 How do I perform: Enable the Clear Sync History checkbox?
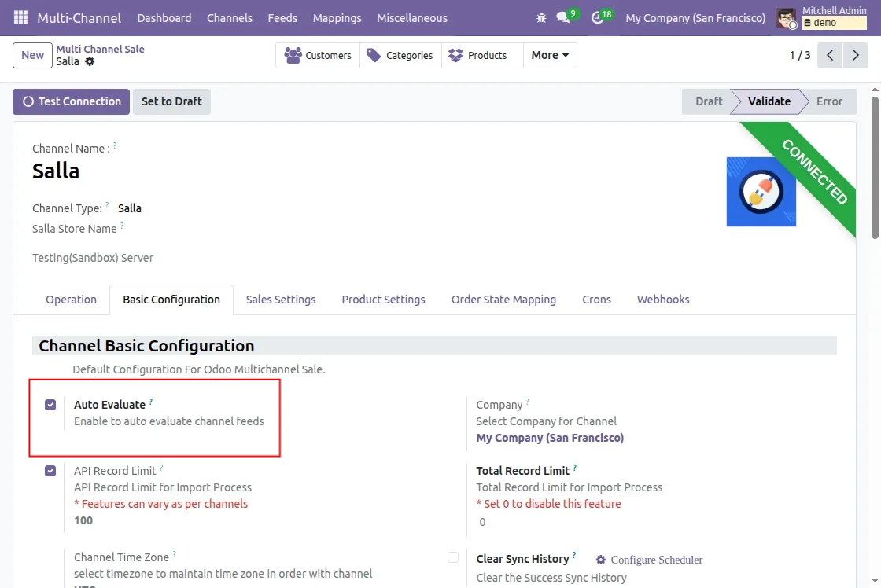pyautogui.click(x=453, y=558)
